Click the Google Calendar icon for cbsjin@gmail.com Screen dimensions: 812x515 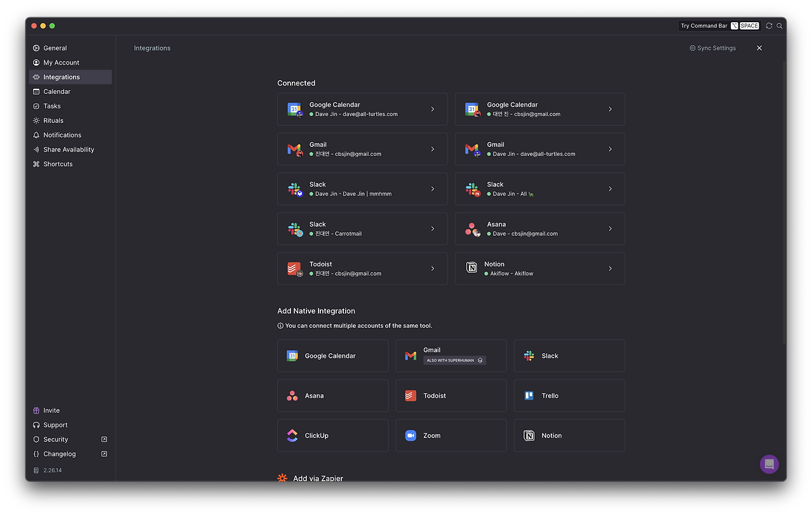pyautogui.click(x=472, y=109)
